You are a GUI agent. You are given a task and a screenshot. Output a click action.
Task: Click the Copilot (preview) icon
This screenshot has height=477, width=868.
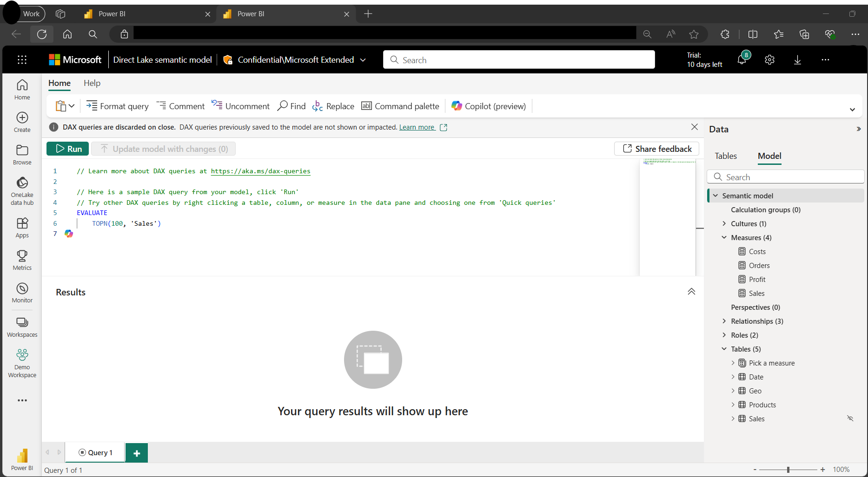[x=457, y=106]
